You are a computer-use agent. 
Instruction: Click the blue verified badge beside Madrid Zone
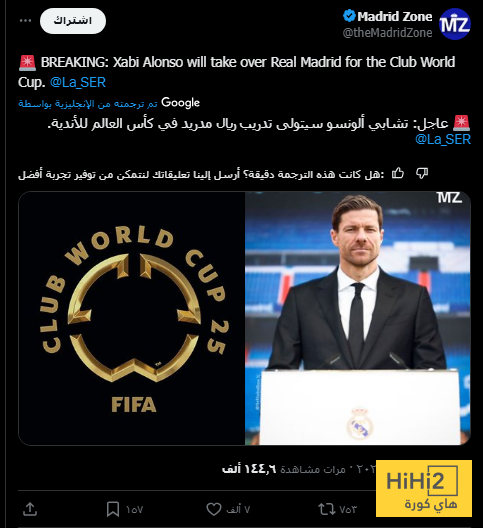coord(349,16)
